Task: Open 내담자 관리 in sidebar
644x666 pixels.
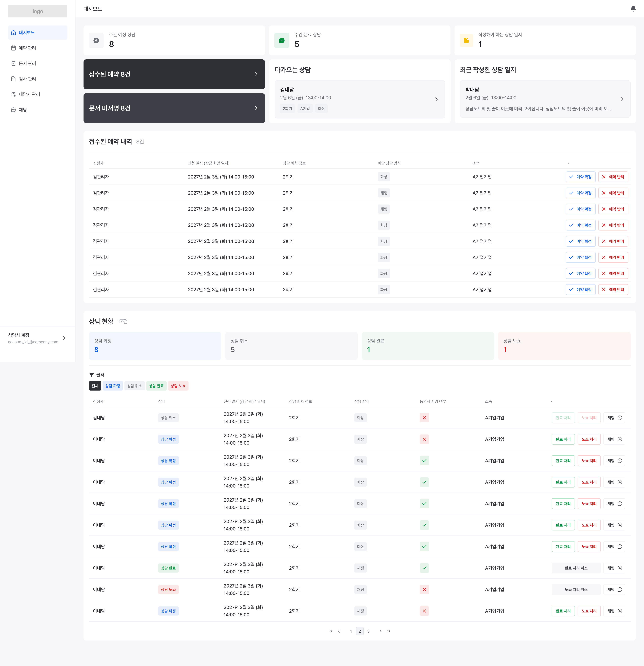Action: [x=38, y=94]
